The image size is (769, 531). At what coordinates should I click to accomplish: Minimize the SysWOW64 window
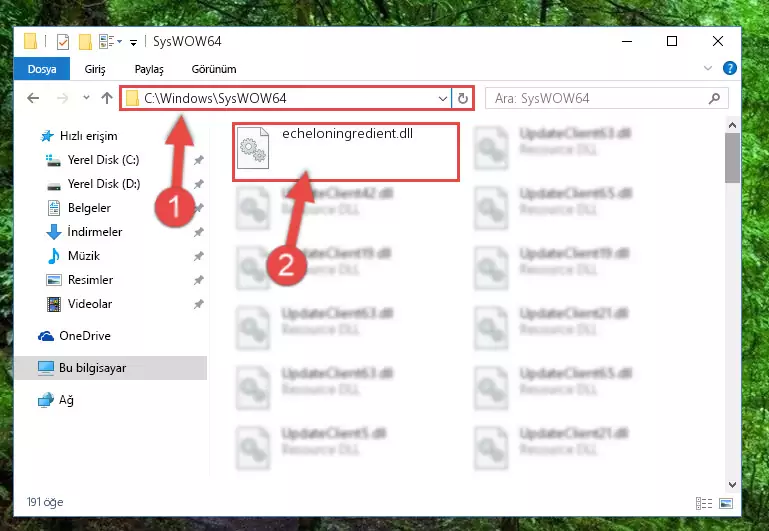[627, 41]
